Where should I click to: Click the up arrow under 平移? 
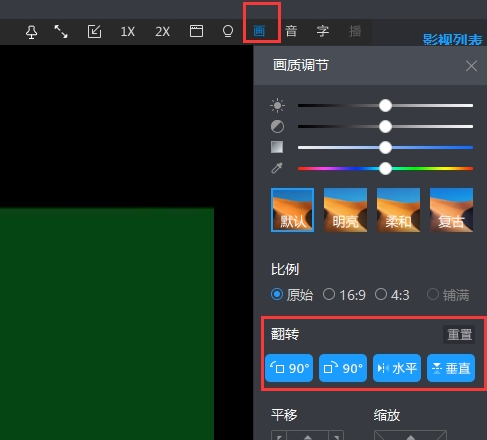[308, 436]
